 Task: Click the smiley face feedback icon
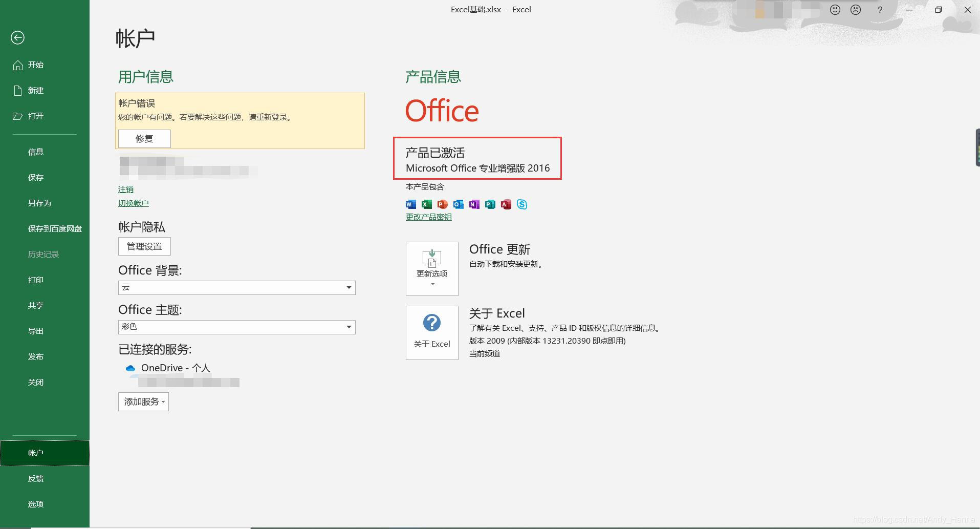[835, 10]
